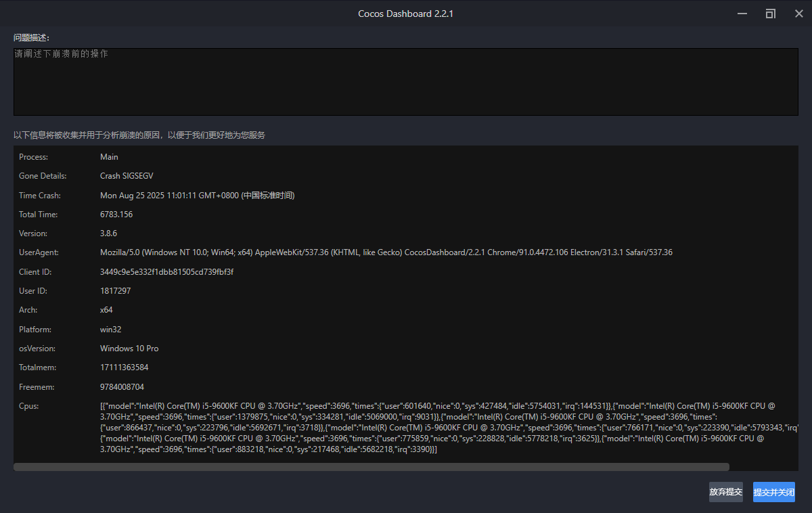
Task: Click the 'Total Time:' label
Action: point(38,215)
